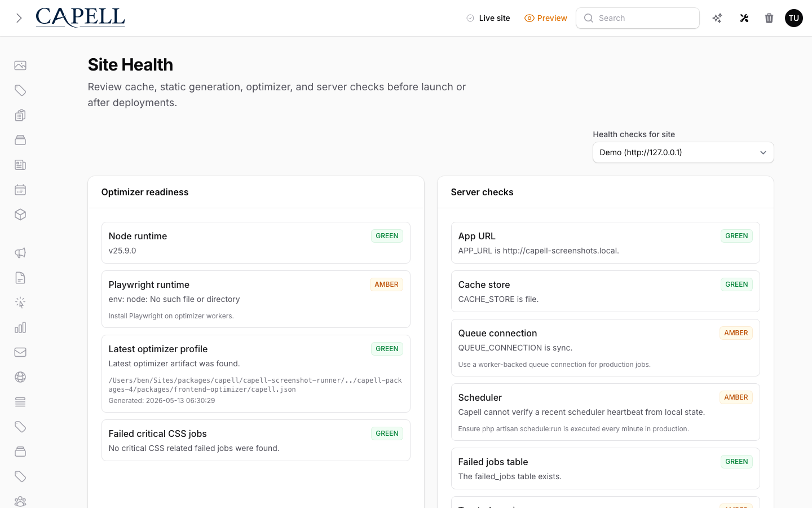
Task: Open the crossed tools icon in header
Action: (x=744, y=18)
